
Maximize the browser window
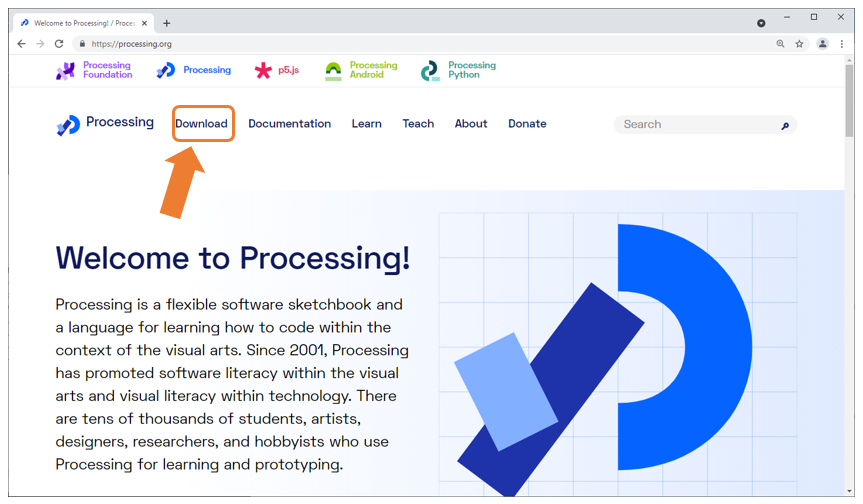tap(813, 17)
